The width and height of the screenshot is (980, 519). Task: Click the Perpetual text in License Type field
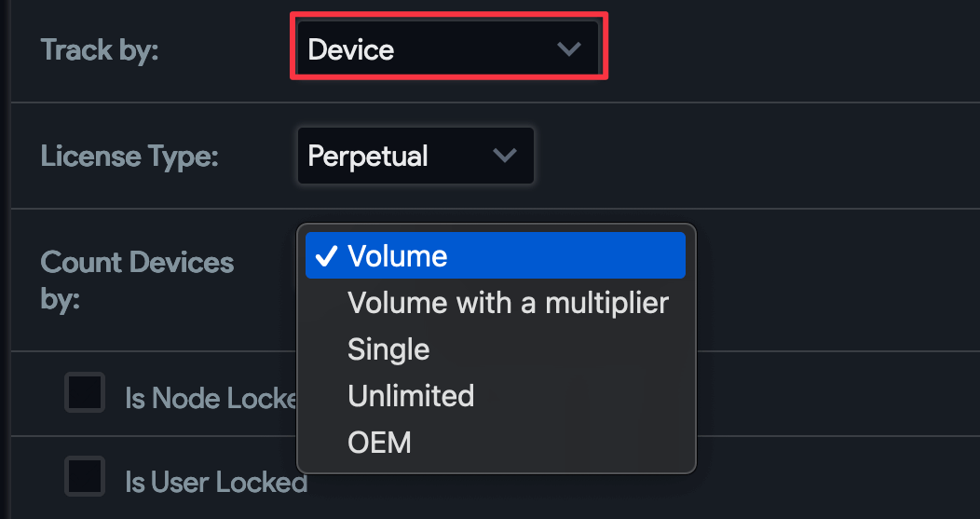point(368,157)
